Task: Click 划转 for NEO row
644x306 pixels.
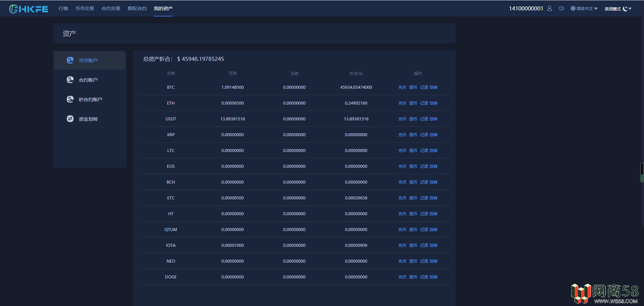Action: click(433, 261)
